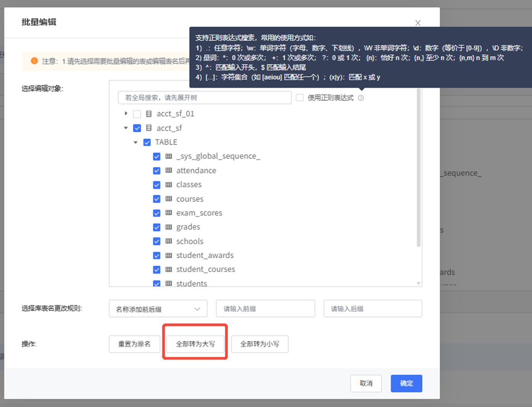Select the _sys_global_sequence_ table name
The image size is (532, 407).
[x=218, y=157]
